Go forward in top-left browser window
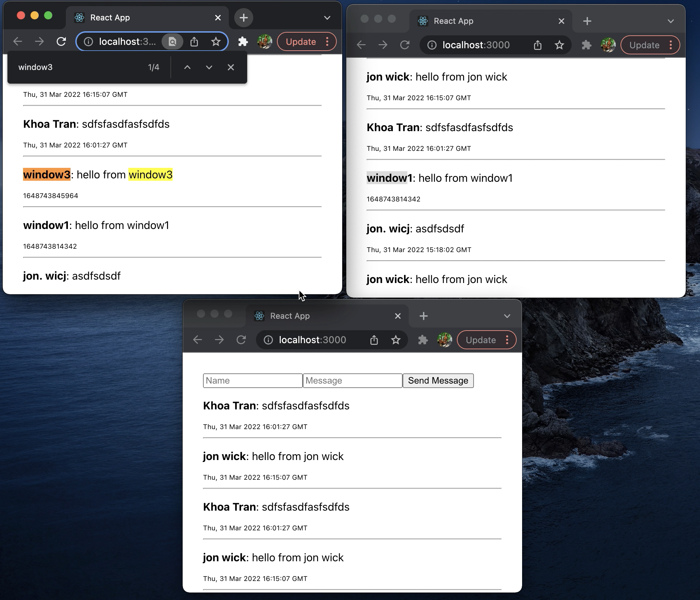The height and width of the screenshot is (600, 700). click(39, 42)
